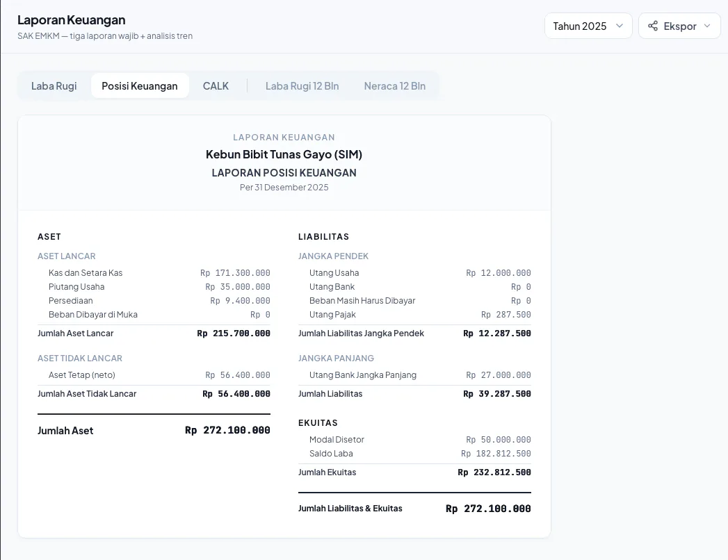This screenshot has width=728, height=560.
Task: Select the Posisi Keuangan tab
Action: pyautogui.click(x=140, y=86)
